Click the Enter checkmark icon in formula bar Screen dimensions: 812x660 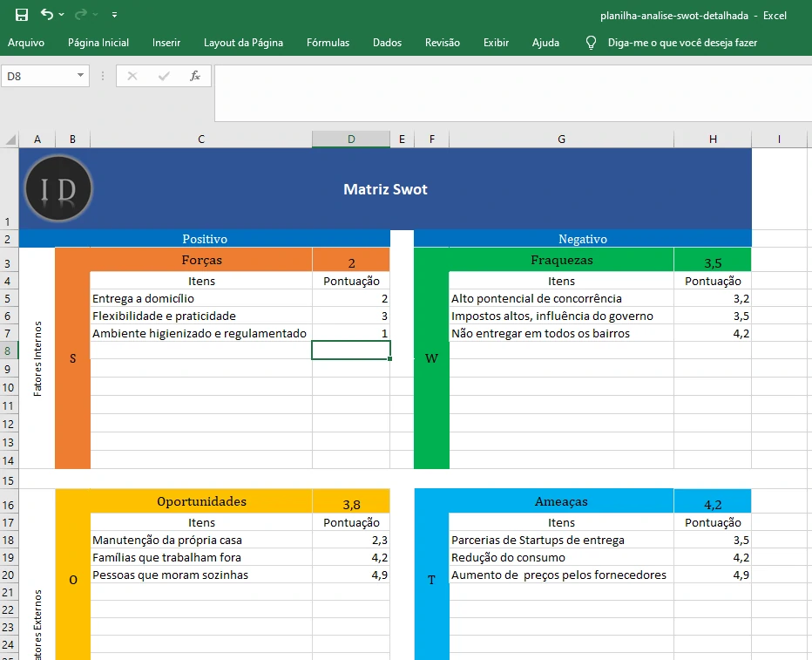[164, 76]
